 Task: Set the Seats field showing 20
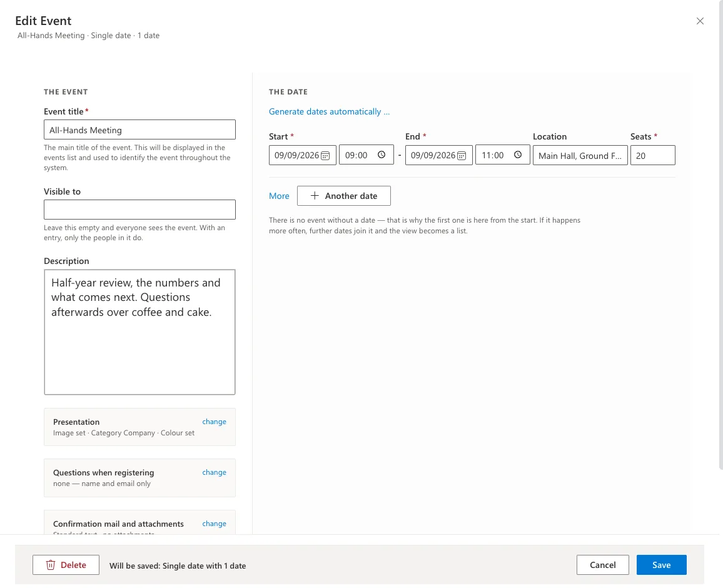coord(652,155)
